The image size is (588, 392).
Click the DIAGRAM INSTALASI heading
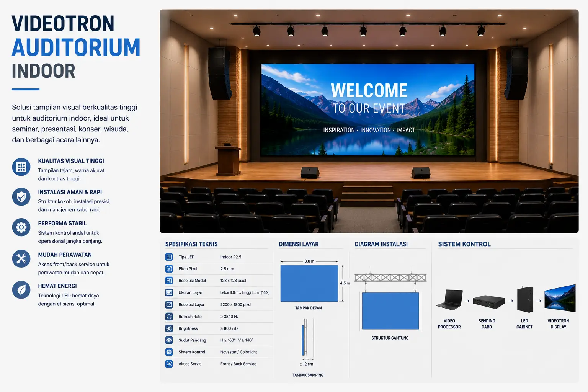[381, 244]
